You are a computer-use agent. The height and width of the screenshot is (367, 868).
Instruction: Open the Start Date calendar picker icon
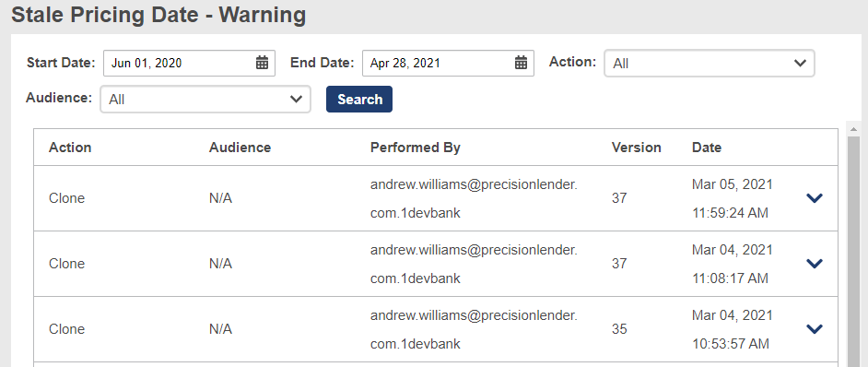pos(262,63)
